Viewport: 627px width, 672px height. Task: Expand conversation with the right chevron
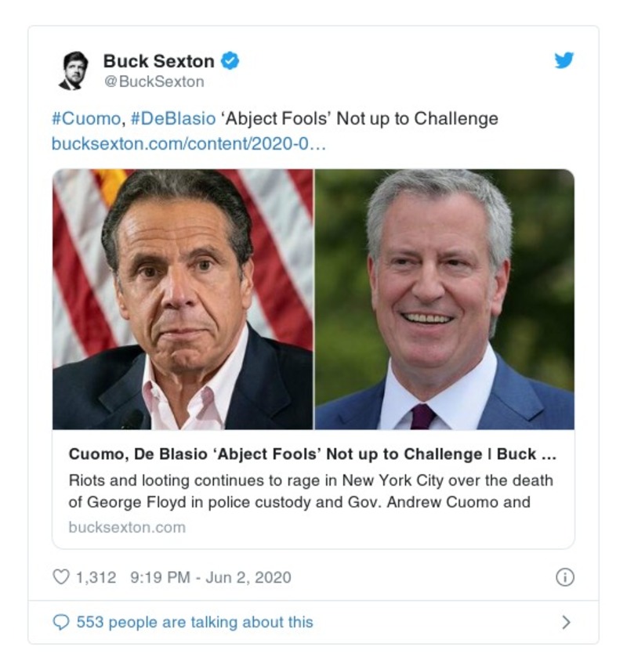tap(566, 622)
